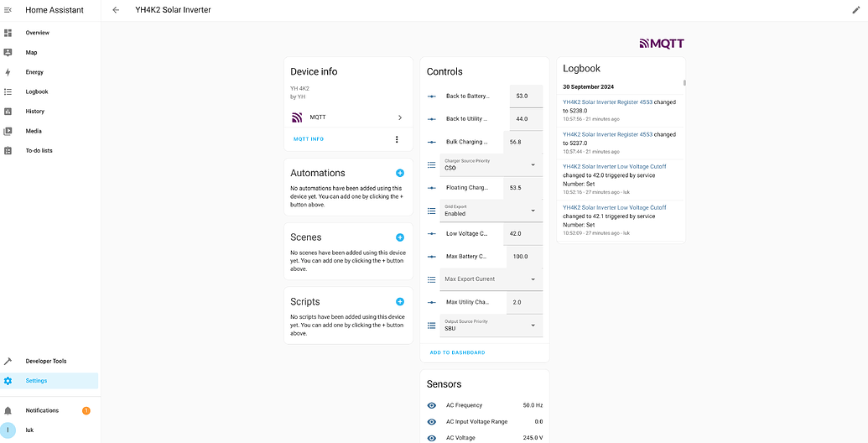Open History from the sidebar
This screenshot has height=443, width=868.
34,111
